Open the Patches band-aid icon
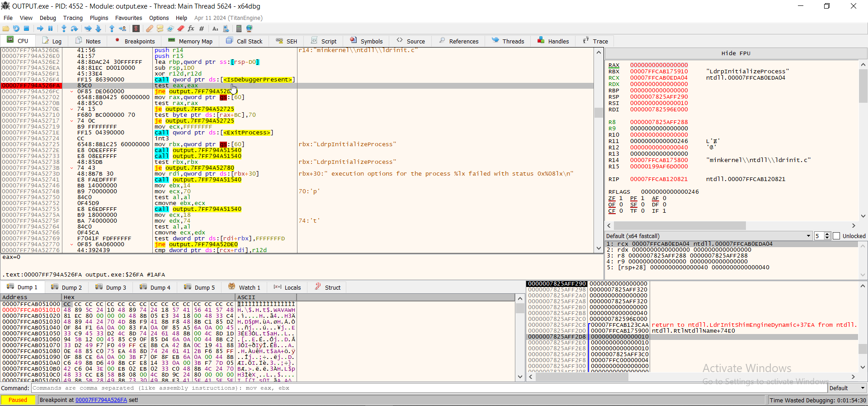868x406 pixels. click(x=149, y=29)
